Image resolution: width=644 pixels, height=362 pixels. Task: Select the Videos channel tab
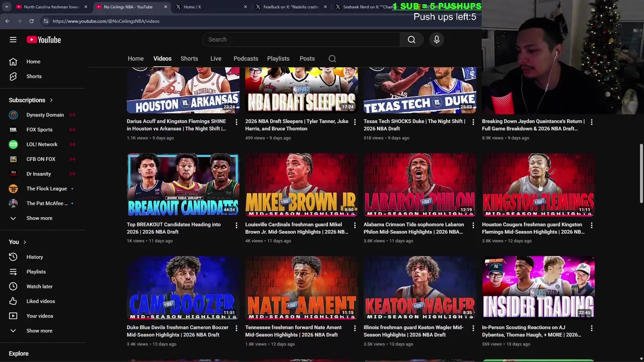[163, 59]
